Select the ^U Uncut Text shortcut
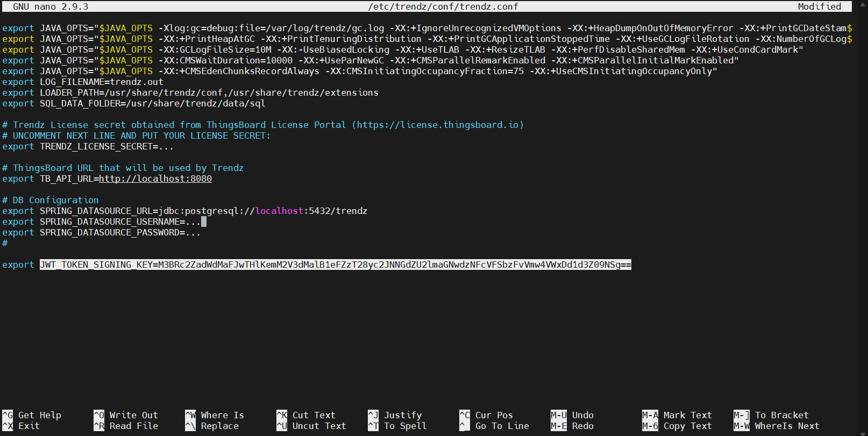The width and height of the screenshot is (868, 436). click(x=312, y=426)
